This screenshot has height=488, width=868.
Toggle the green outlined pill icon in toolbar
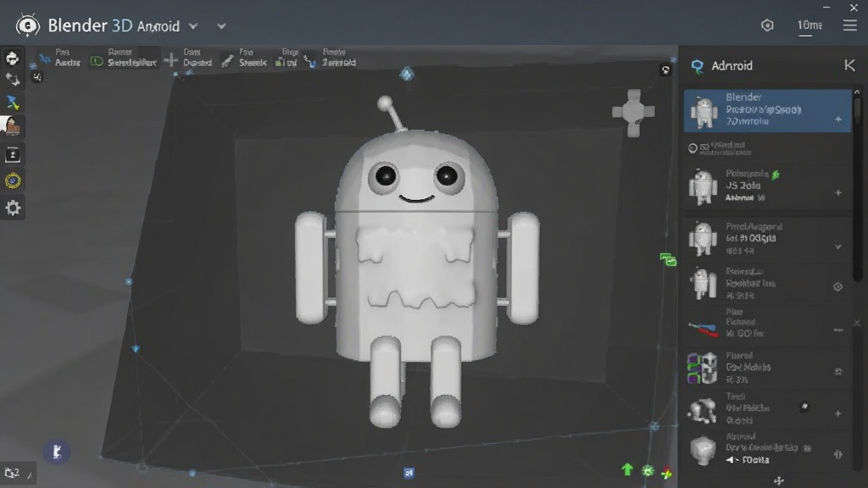(x=97, y=61)
